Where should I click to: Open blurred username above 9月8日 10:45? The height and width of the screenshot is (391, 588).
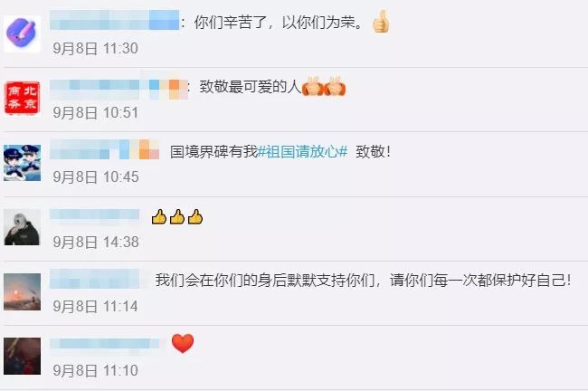point(105,149)
